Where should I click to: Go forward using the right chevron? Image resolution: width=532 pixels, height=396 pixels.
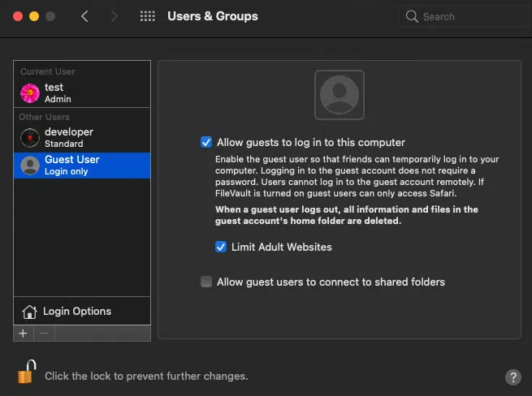tap(114, 16)
